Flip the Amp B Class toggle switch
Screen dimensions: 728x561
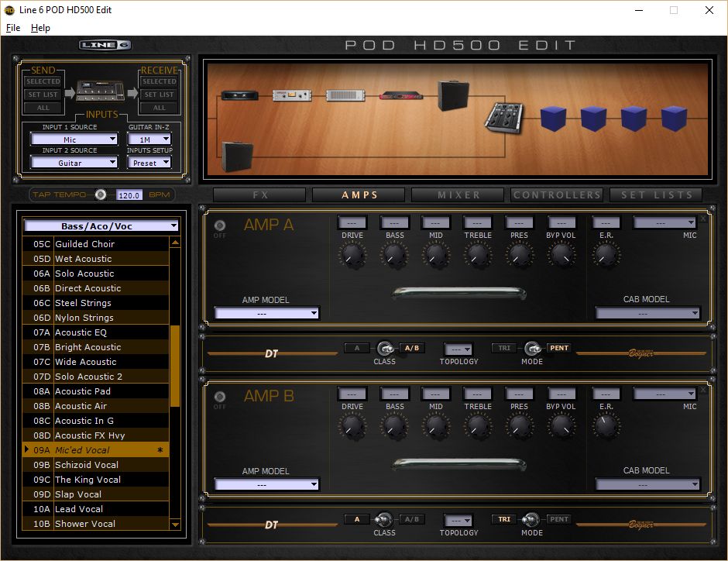tap(384, 519)
